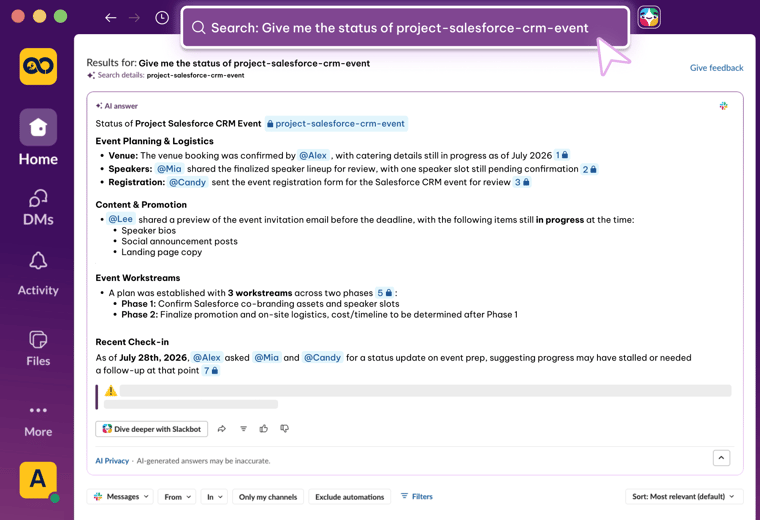Click @Alex in Recent Check-in
The height and width of the screenshot is (520, 760).
[207, 358]
